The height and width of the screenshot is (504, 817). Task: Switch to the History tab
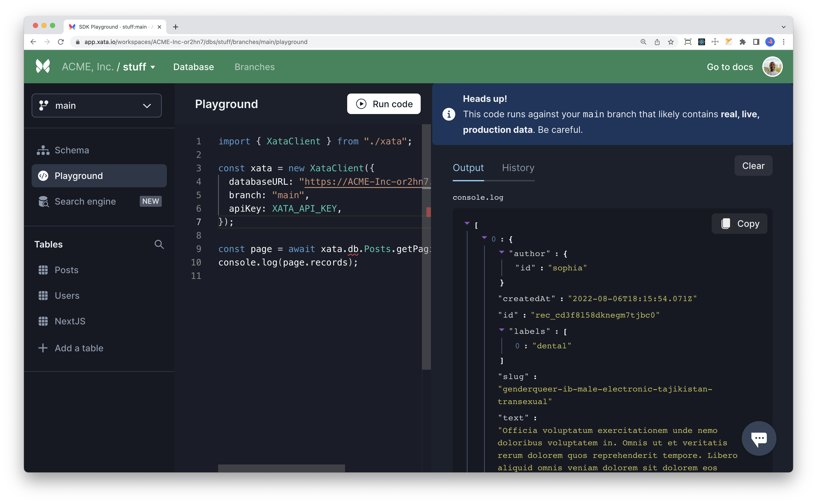[518, 168]
